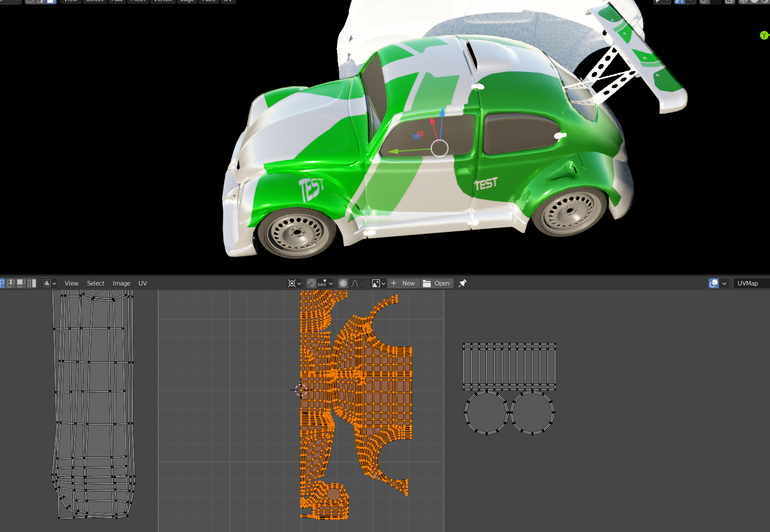Open the image browse dropdown
Screen dimensions: 770x532
[x=379, y=283]
